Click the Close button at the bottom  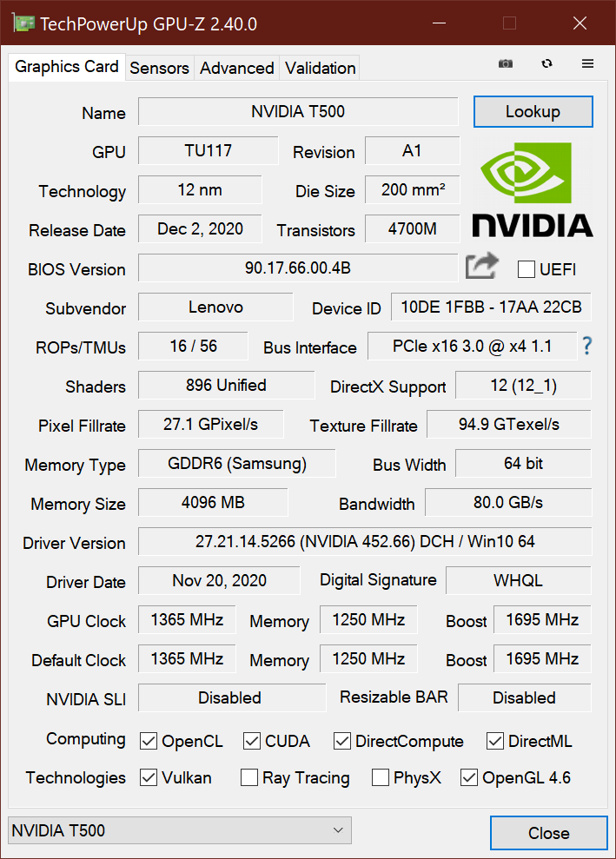[x=548, y=833]
